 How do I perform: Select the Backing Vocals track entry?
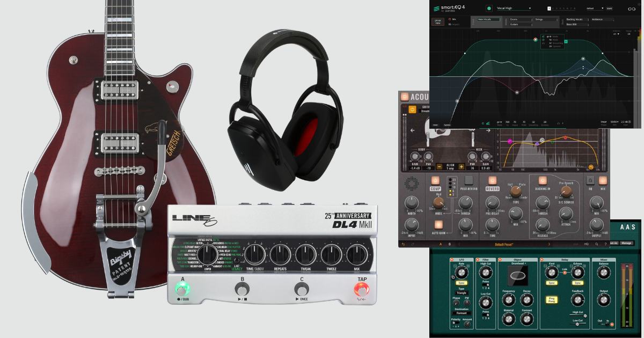[x=577, y=19]
